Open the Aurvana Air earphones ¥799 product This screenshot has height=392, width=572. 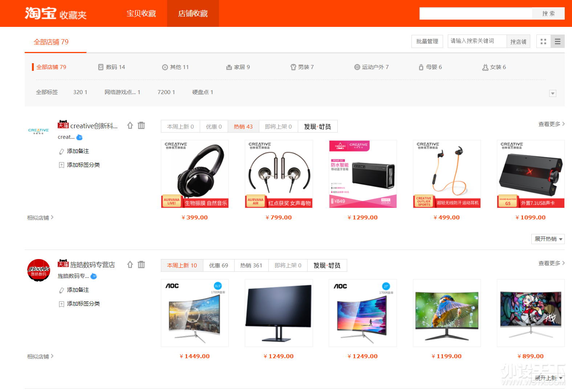279,174
